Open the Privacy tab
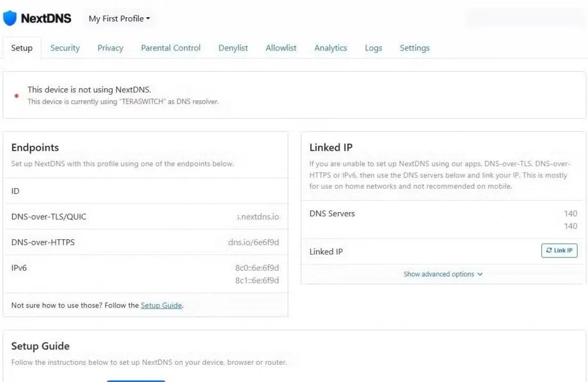This screenshot has width=588, height=382. (110, 48)
